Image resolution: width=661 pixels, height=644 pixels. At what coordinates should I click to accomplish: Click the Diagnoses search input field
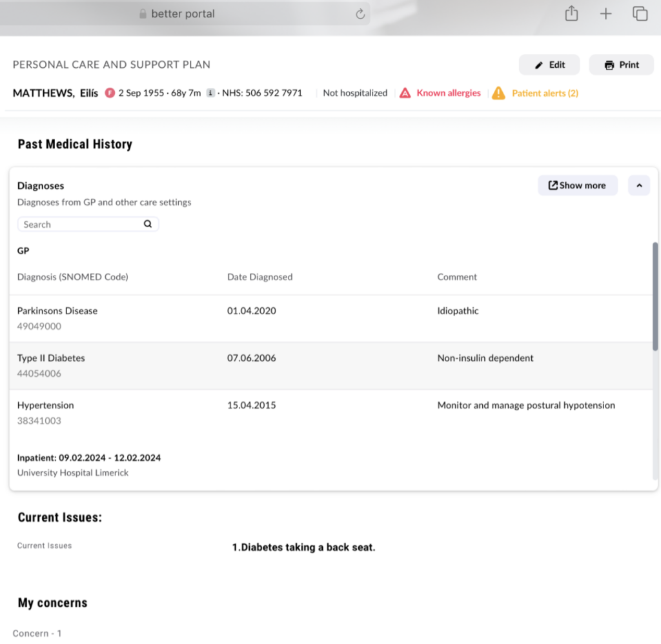pyautogui.click(x=81, y=225)
